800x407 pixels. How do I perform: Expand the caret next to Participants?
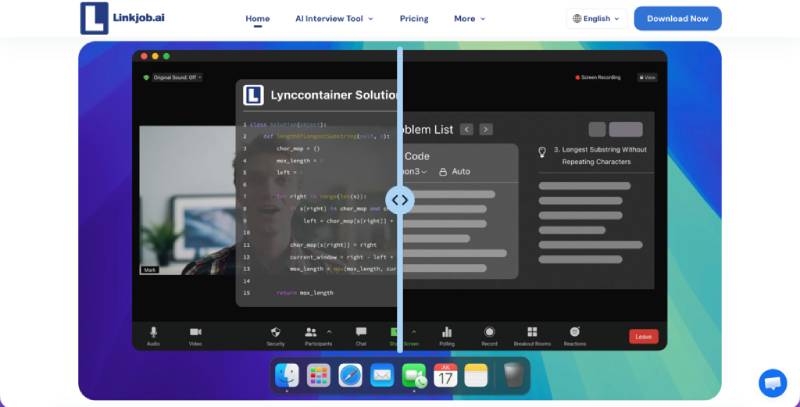tap(329, 332)
